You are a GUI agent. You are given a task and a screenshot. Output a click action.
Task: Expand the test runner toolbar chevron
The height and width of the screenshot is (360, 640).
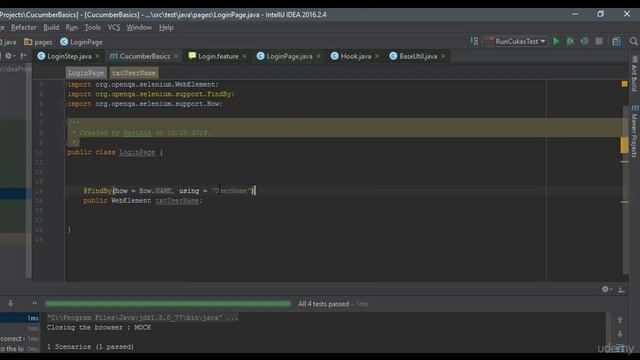[x=34, y=303]
